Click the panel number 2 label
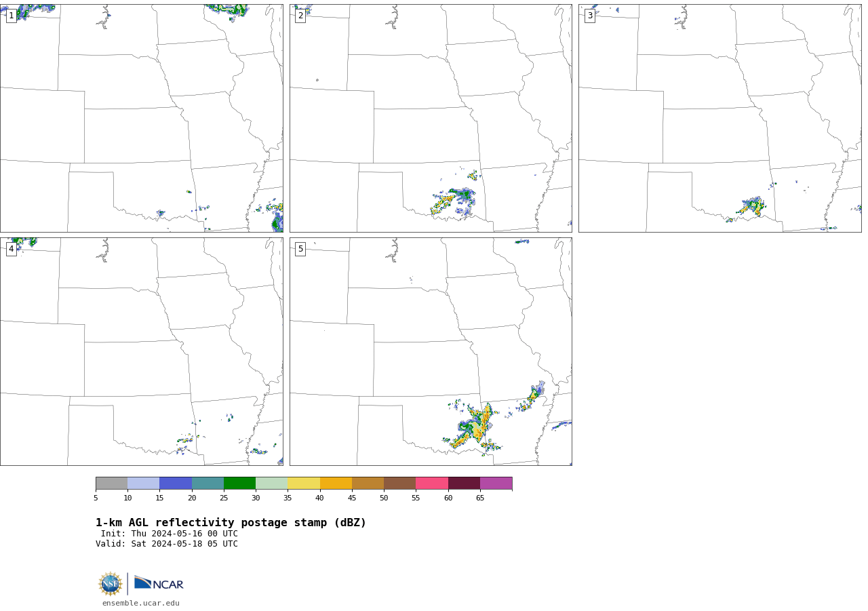The image size is (868, 611). point(300,16)
